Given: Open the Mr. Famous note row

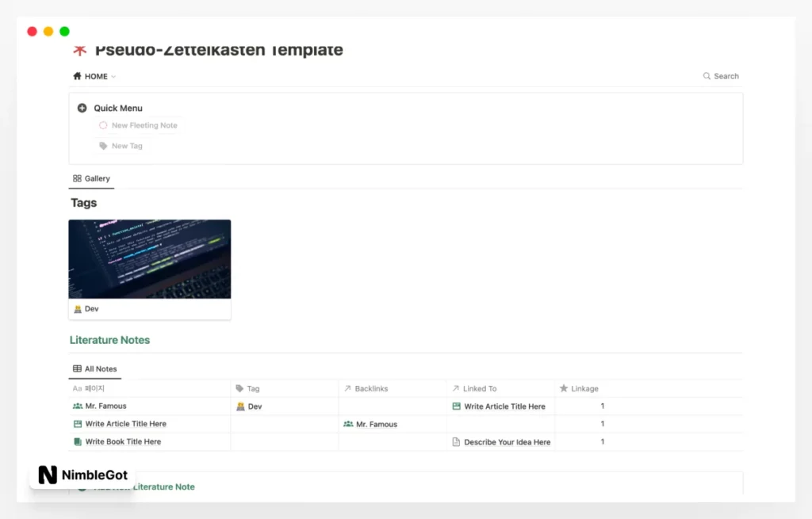Looking at the screenshot, I should (105, 406).
